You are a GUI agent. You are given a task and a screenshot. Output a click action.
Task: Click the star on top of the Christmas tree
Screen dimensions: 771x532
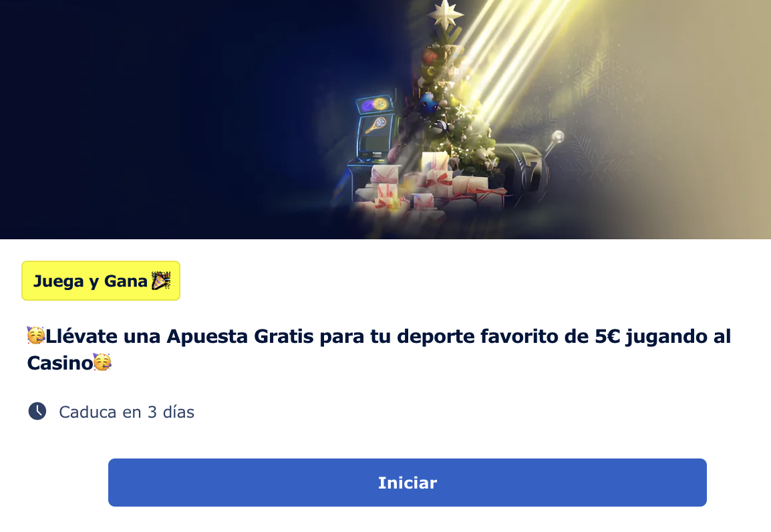coord(446,14)
